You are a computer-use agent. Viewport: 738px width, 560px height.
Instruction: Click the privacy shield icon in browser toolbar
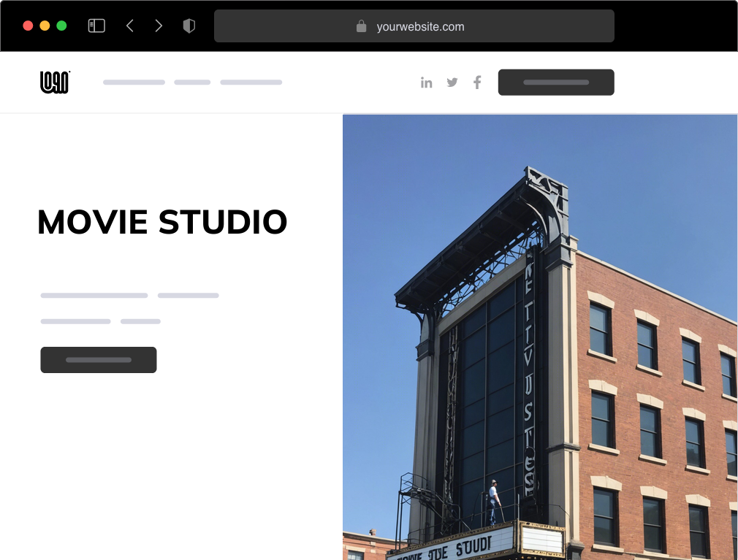(189, 25)
